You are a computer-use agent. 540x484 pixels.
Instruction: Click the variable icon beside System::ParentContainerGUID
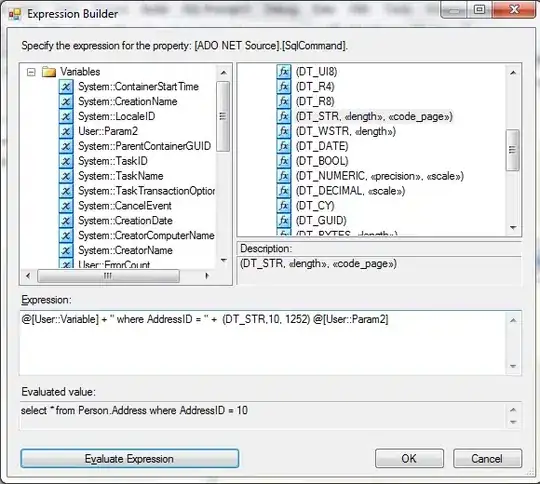[66, 146]
